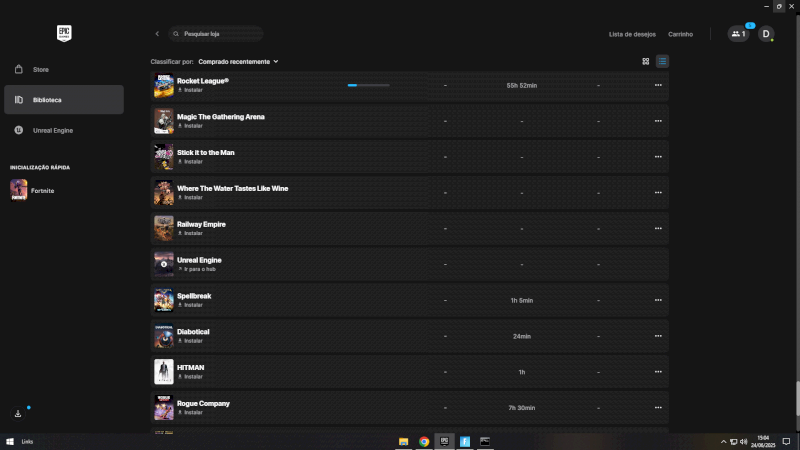
Task: Click the Pesquisar loja search field
Action: pos(218,34)
